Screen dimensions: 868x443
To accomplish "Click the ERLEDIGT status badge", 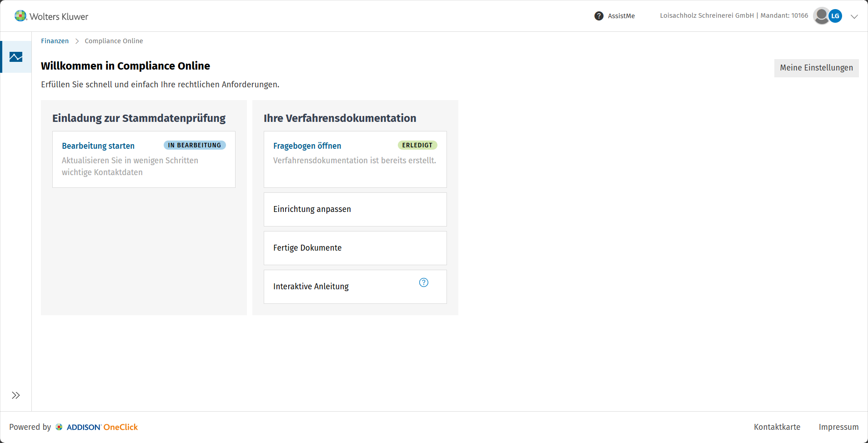I will coord(417,145).
